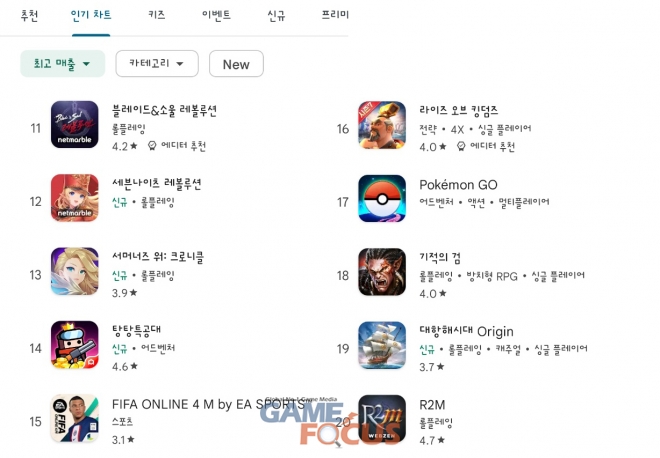Viewport: 660px width, 458px height.
Task: Open Summoners War Chronicles app icon
Action: click(x=75, y=271)
